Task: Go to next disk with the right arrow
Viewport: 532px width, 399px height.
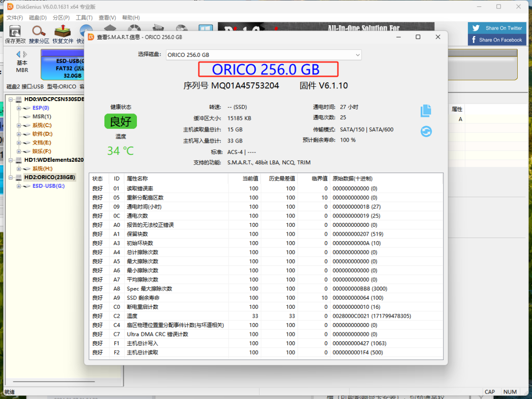Action: pyautogui.click(x=25, y=54)
